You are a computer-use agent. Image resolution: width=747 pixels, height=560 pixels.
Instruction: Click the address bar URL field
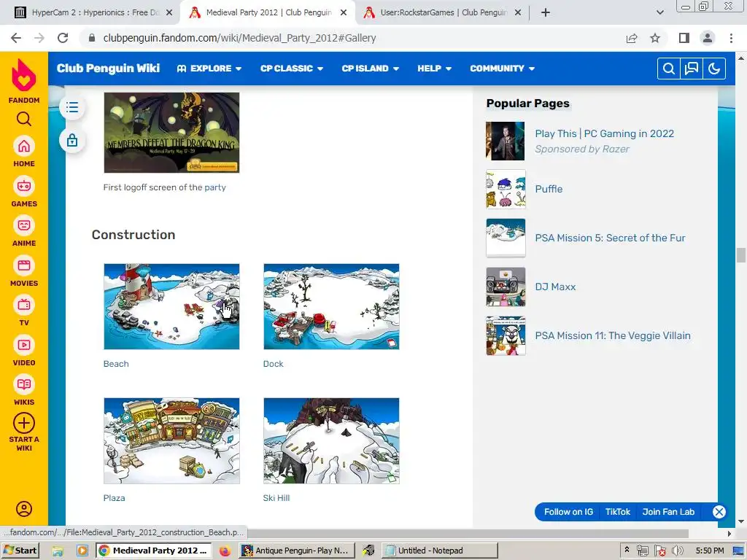click(352, 38)
